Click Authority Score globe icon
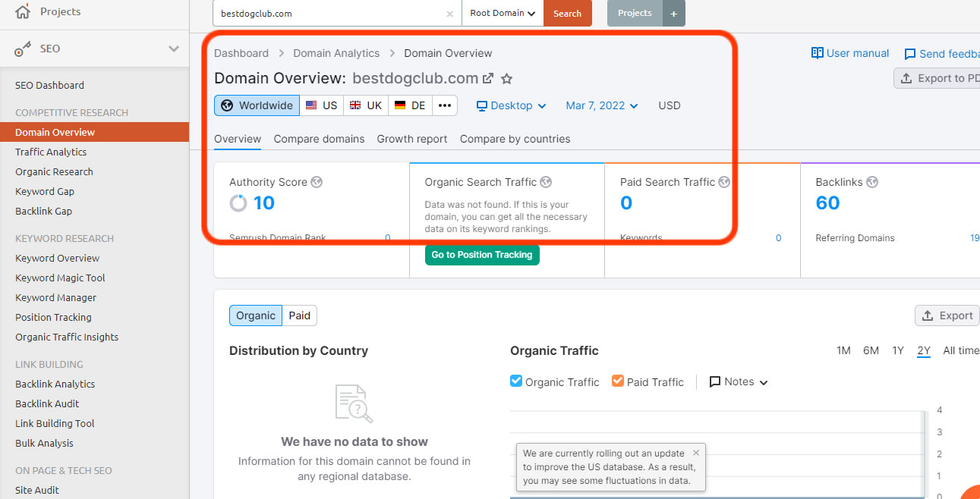This screenshot has height=499, width=980. pyautogui.click(x=317, y=182)
